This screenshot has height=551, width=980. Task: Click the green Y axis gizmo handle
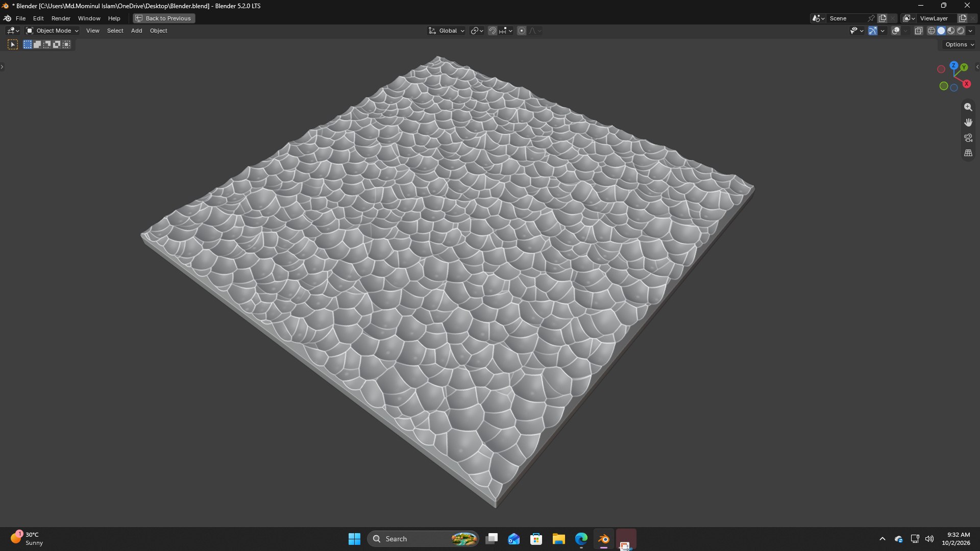(x=964, y=67)
